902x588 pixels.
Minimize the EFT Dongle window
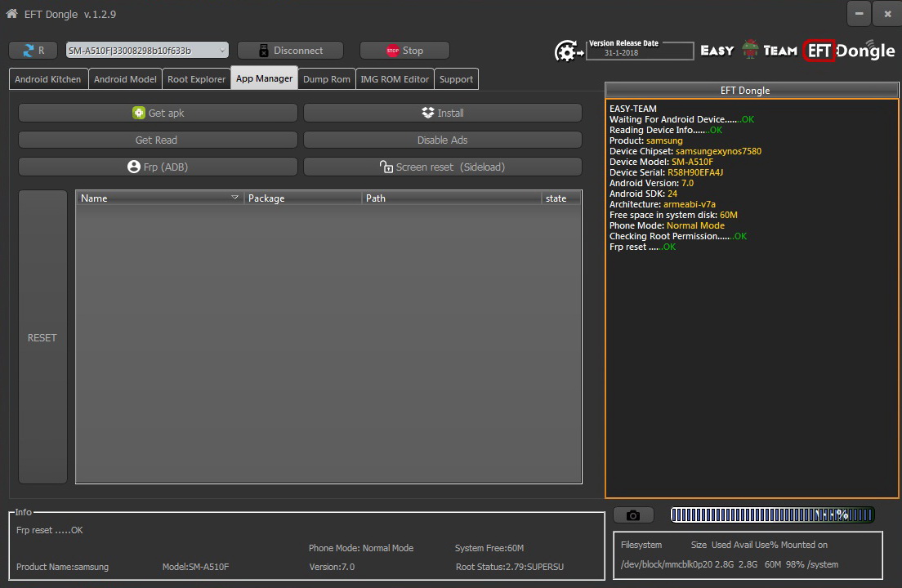click(859, 14)
